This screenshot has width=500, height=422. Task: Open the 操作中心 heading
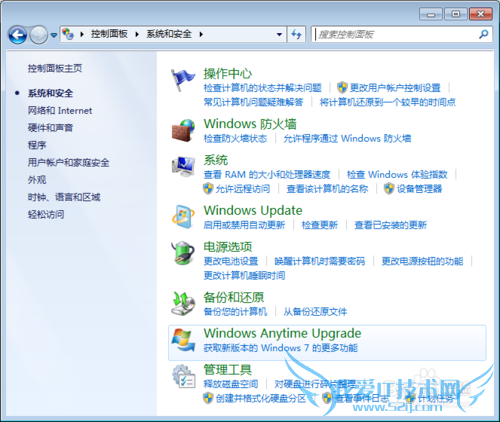tap(228, 74)
